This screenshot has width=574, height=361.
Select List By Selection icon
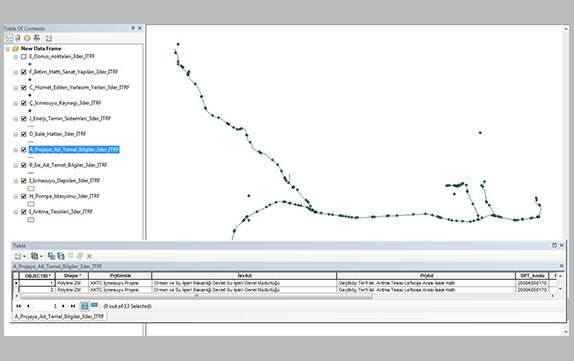pyautogui.click(x=37, y=38)
